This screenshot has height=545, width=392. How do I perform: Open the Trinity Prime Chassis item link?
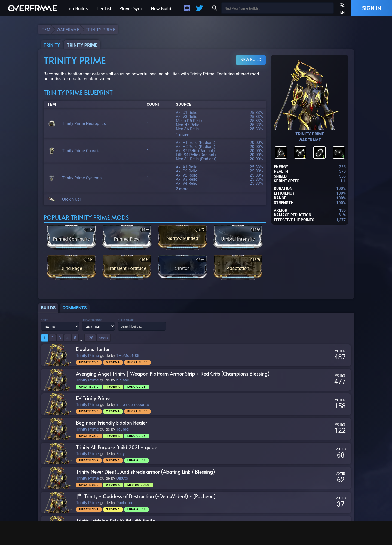tap(81, 151)
